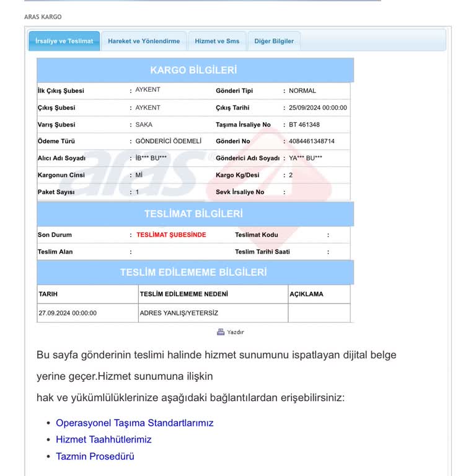Click the Teslim Tarihi Saati label
Screen dimensions: 476x476
pos(262,252)
